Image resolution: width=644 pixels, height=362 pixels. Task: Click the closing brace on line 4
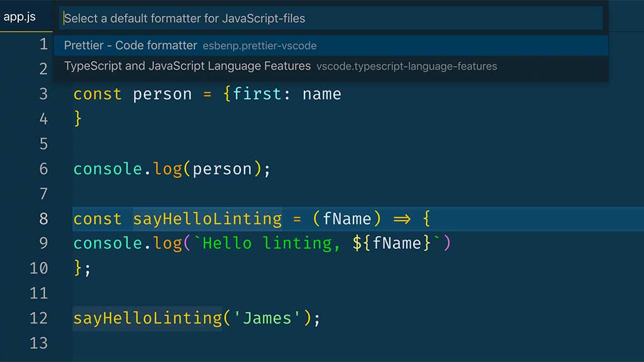click(x=77, y=119)
